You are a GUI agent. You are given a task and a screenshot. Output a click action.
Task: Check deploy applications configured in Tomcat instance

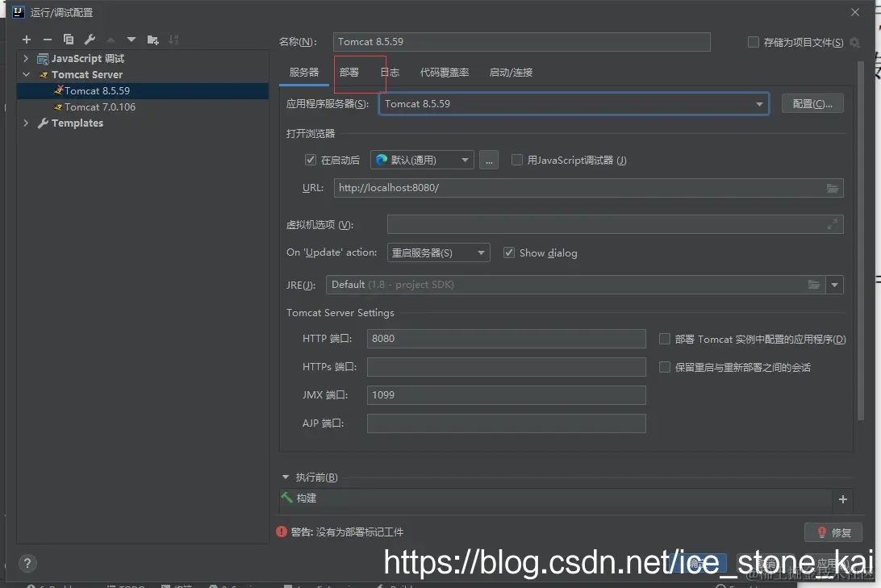coord(665,339)
